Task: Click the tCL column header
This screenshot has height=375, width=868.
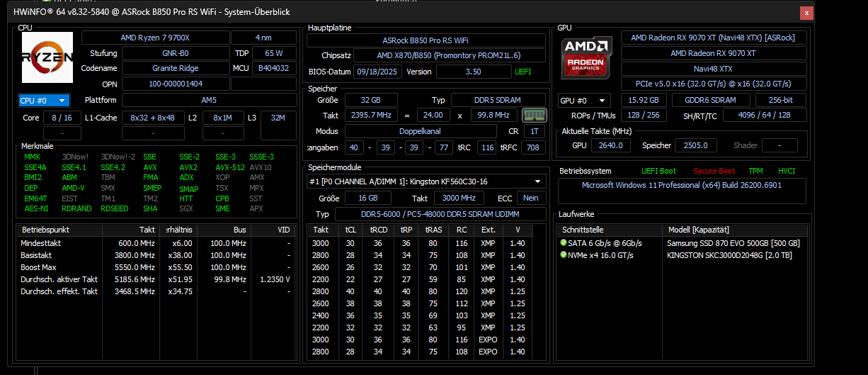Action: point(350,230)
